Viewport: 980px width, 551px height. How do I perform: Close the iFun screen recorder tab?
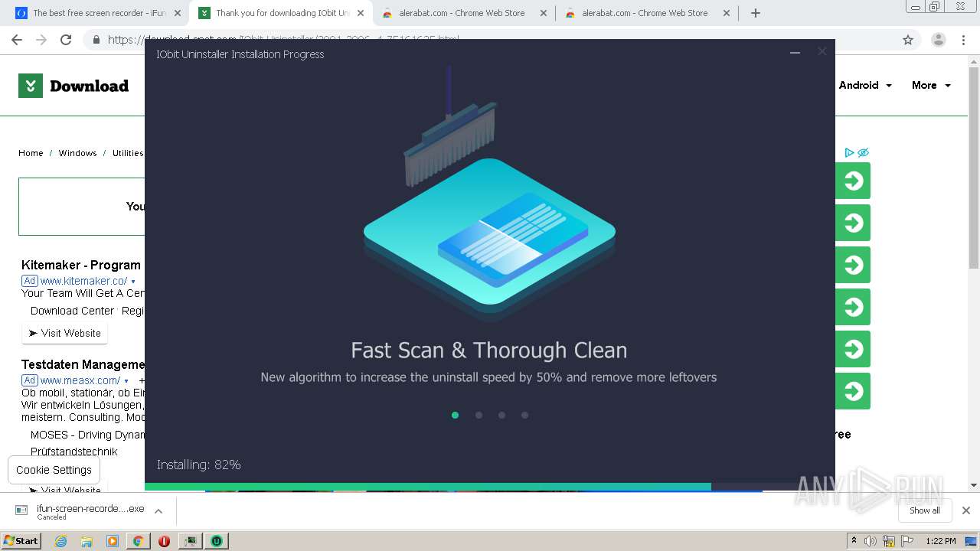(x=177, y=13)
